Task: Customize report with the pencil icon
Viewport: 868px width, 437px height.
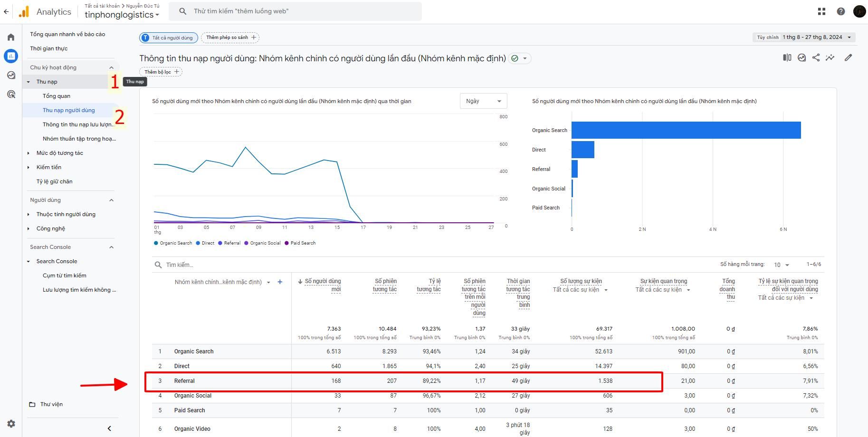Action: pyautogui.click(x=848, y=57)
